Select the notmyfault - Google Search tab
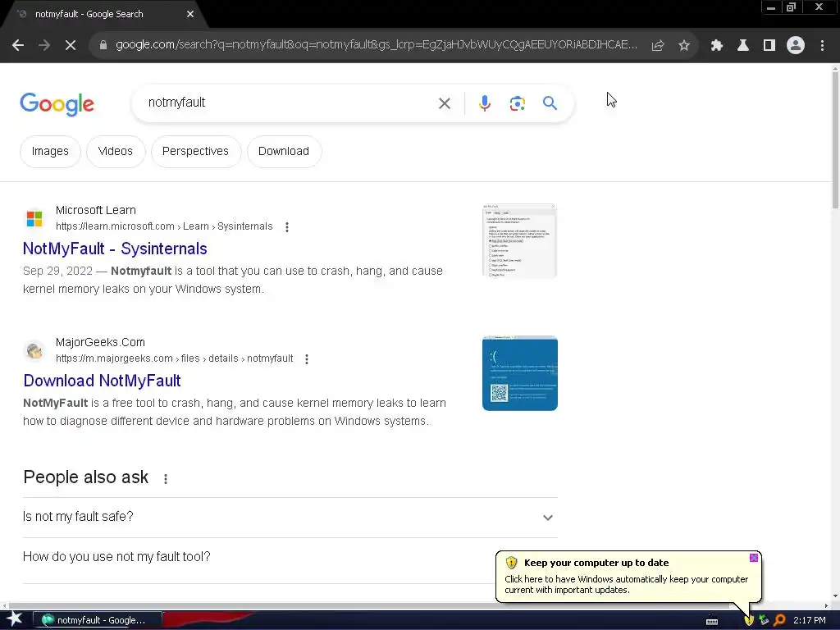The image size is (840, 630). 102,15
